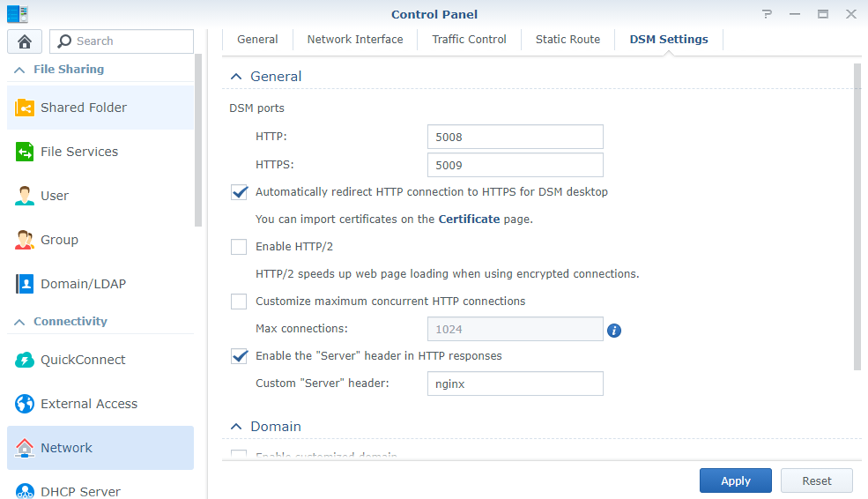Screen dimensions: 868x499
Task: Open File Services in sidebar
Action: [100, 152]
